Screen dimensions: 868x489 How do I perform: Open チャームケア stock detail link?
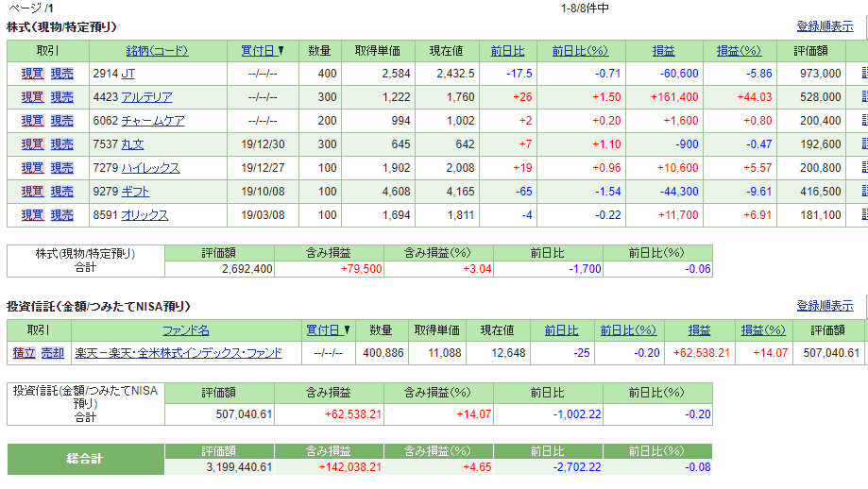click(x=153, y=121)
